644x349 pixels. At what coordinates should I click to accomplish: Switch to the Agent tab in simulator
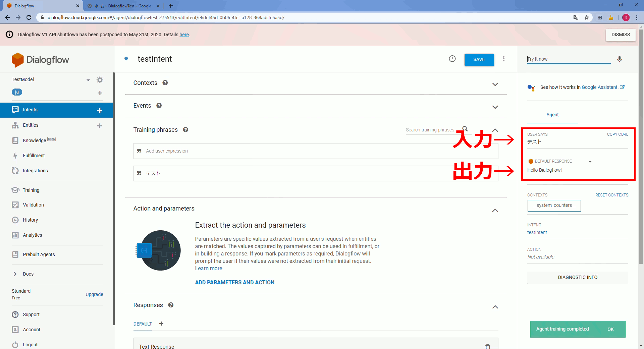click(x=552, y=115)
